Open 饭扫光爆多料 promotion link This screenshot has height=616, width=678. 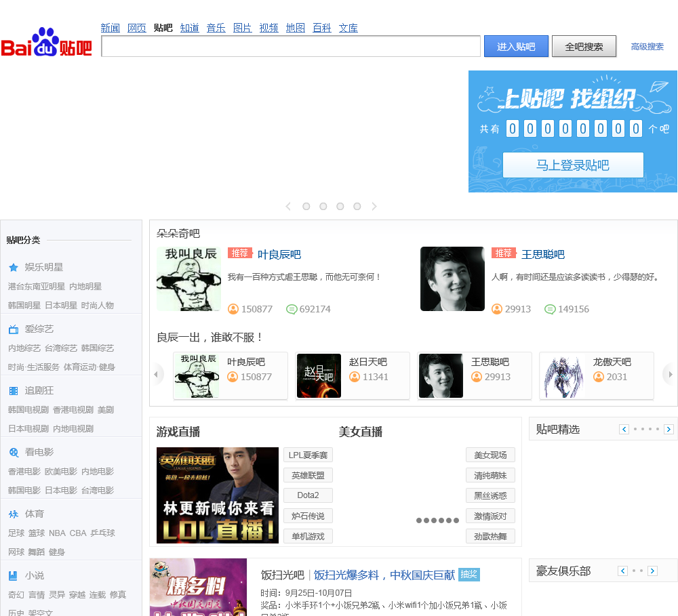tap(384, 575)
